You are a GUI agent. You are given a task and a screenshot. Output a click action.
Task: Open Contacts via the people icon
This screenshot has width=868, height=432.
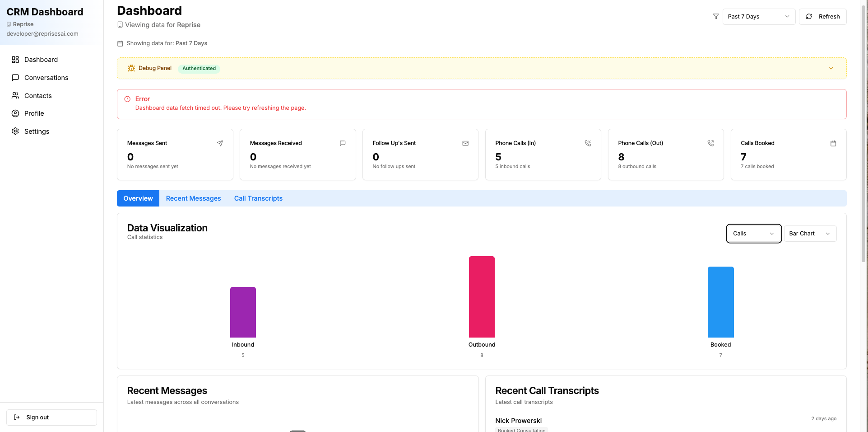coord(15,95)
